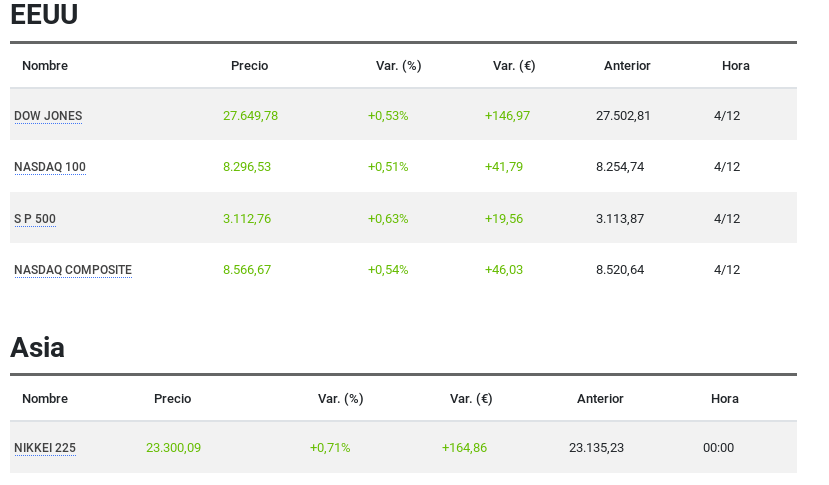Open the NIKKEI 225 index link
Image resolution: width=829 pixels, height=485 pixels.
pos(45,448)
